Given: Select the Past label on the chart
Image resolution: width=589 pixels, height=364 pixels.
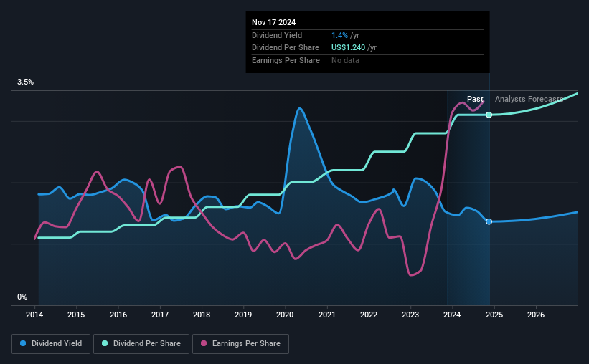Looking at the screenshot, I should [x=475, y=99].
